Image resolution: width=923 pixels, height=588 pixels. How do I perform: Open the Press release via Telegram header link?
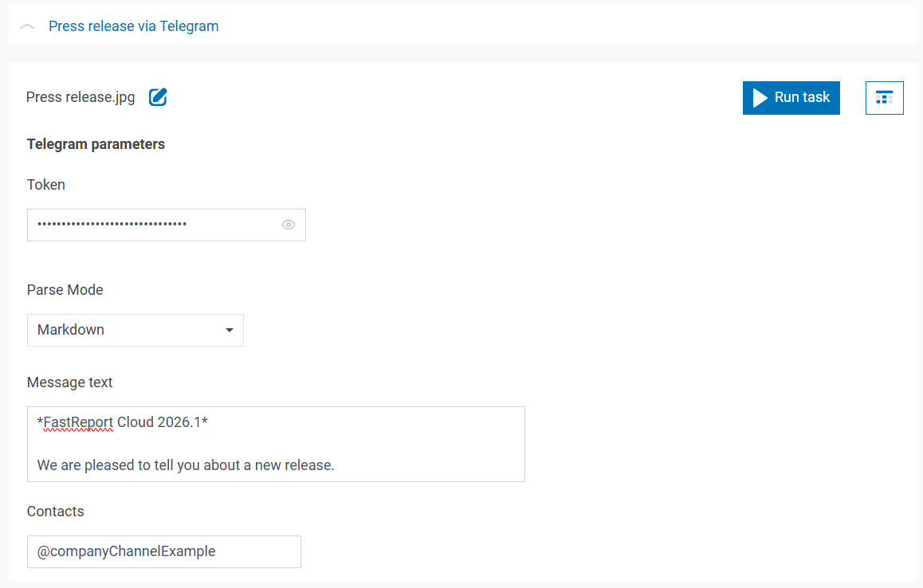(133, 26)
